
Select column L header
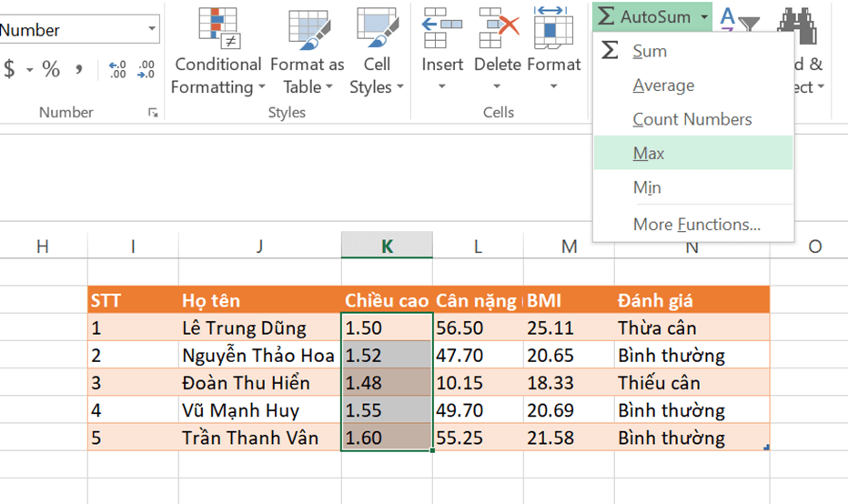(478, 246)
